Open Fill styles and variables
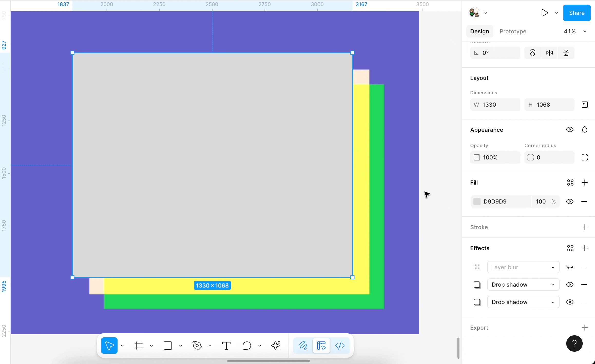Image resolution: width=595 pixels, height=364 pixels. click(x=570, y=183)
